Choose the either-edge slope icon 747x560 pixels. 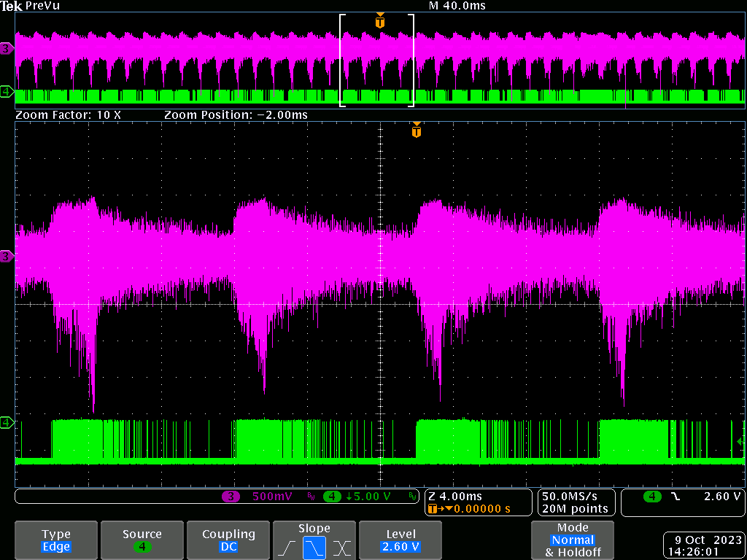coord(342,547)
